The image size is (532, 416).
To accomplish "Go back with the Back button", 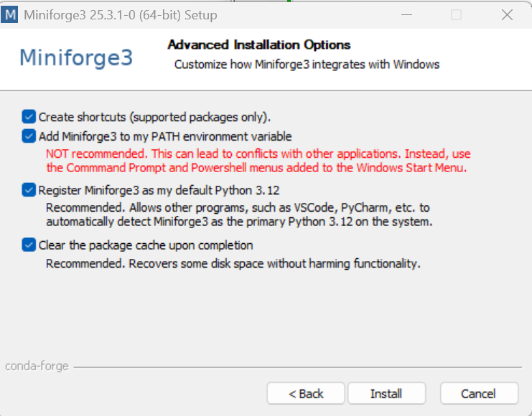I will click(x=306, y=394).
